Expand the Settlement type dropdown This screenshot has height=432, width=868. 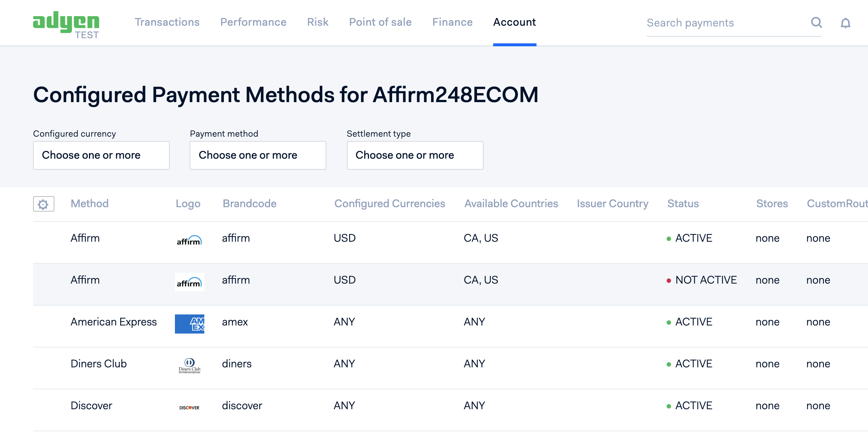coord(415,155)
